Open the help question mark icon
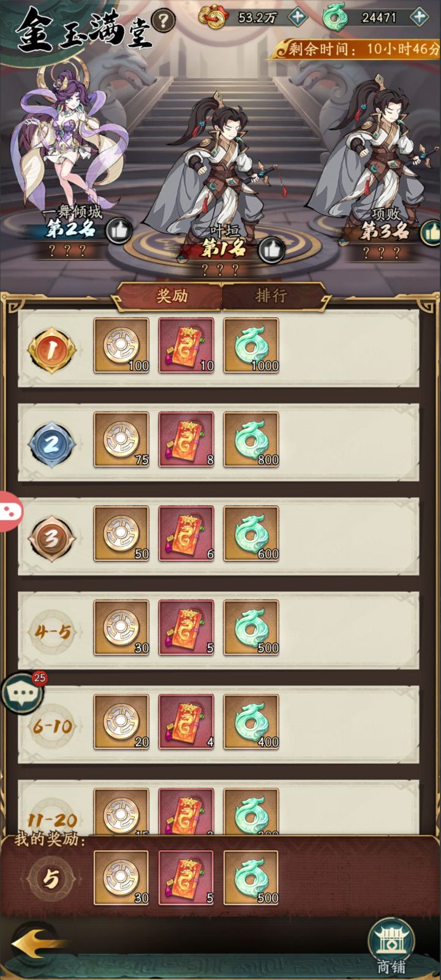This screenshot has height=980, width=441. [163, 21]
